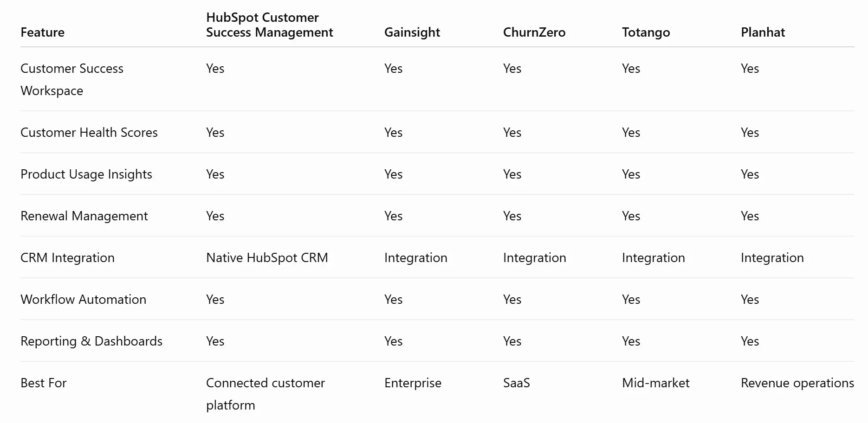Select the Totango column header
This screenshot has height=423, width=868.
[x=646, y=32]
